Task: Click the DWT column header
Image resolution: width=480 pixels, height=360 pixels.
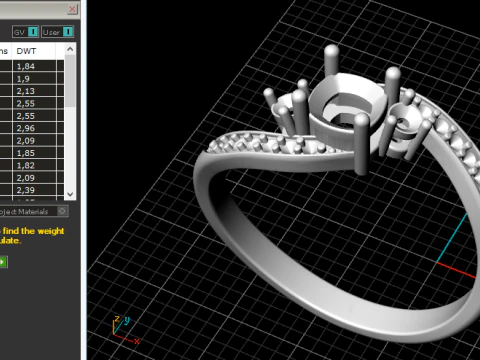Action: tap(34, 51)
